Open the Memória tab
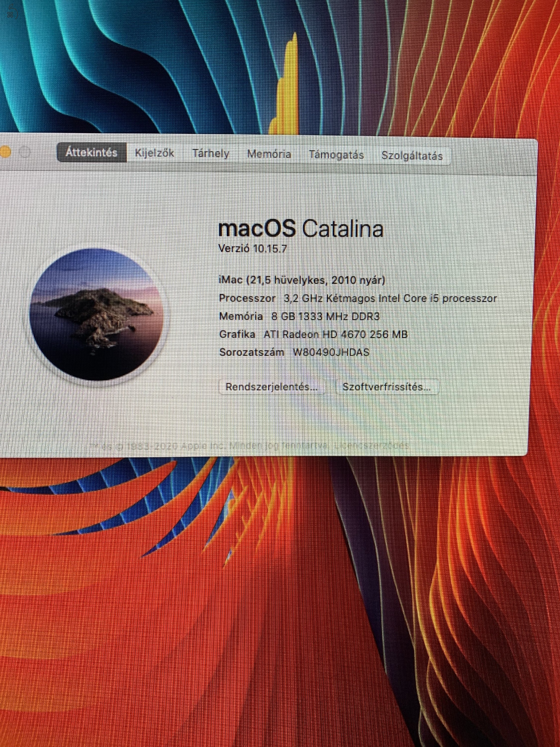Viewport: 560px width, 747px height. click(x=269, y=154)
